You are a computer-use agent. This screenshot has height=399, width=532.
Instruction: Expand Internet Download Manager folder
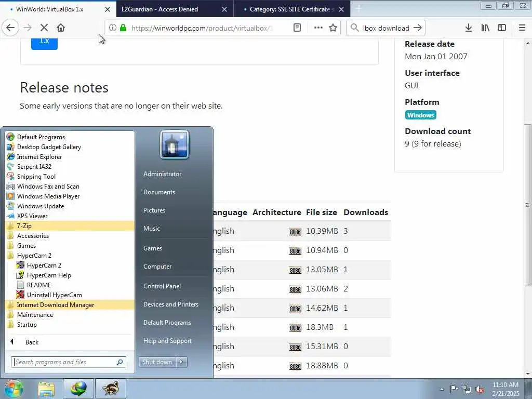coord(70,304)
